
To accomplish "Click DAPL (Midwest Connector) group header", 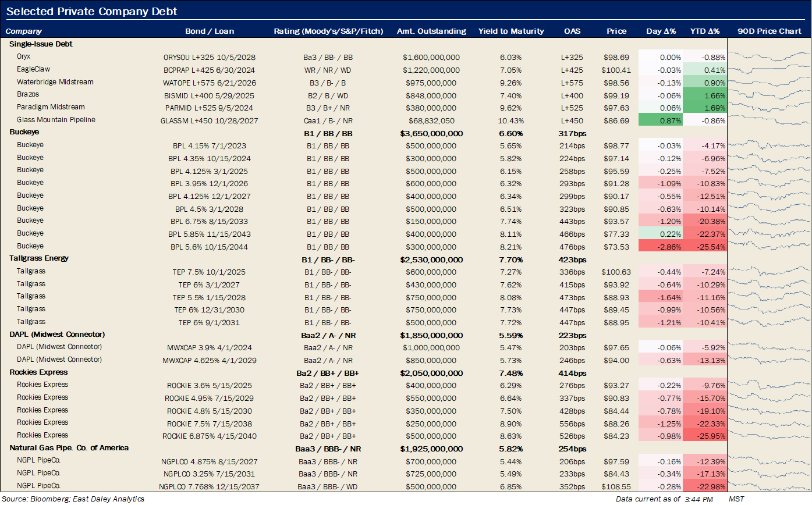I will click(x=57, y=335).
